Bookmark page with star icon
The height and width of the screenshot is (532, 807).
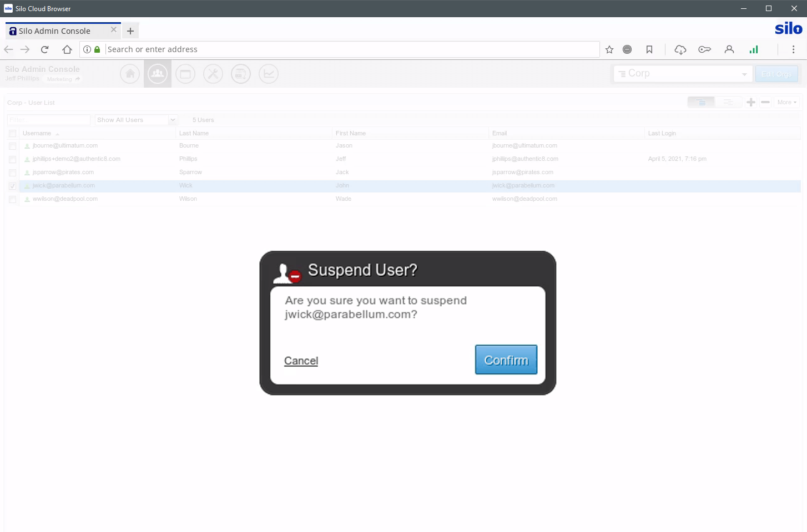tap(609, 49)
